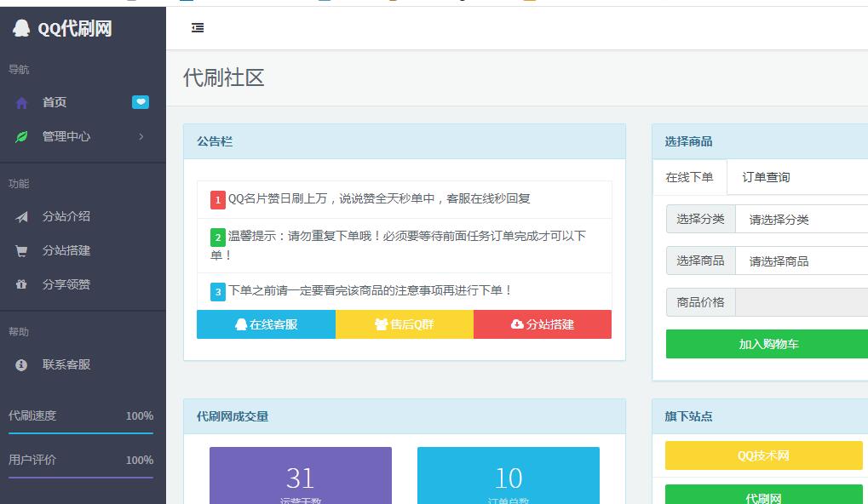Click the 代刷社区 page heading
The image size is (868, 504).
click(224, 77)
